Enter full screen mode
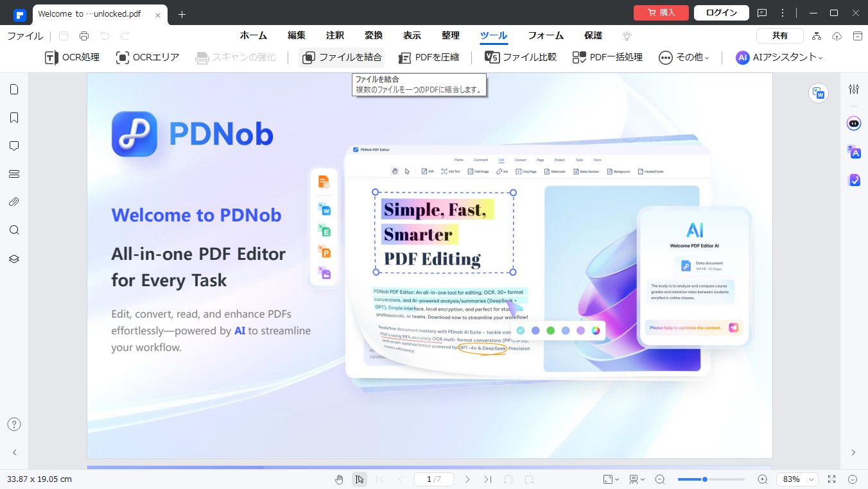Viewport: 868px width, 489px height. coord(831,479)
